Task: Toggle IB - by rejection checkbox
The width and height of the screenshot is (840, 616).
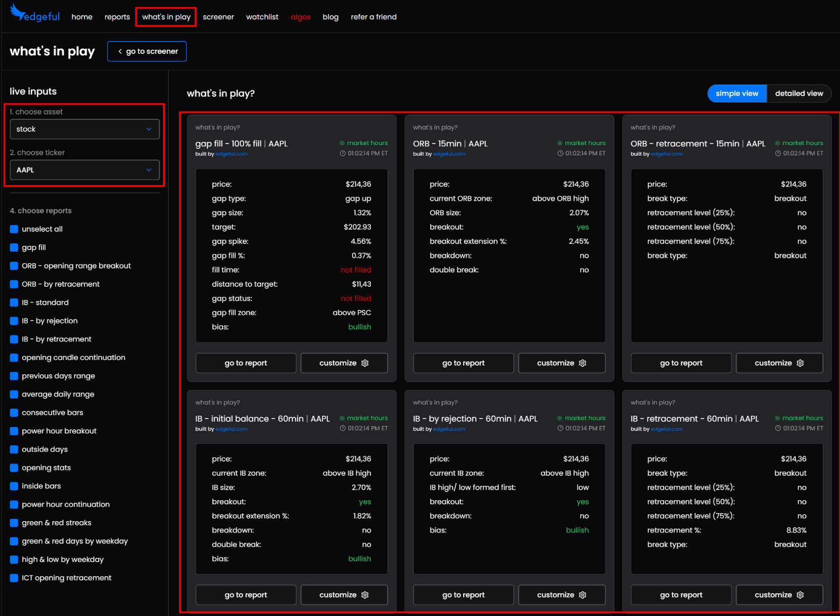Action: 14,321
